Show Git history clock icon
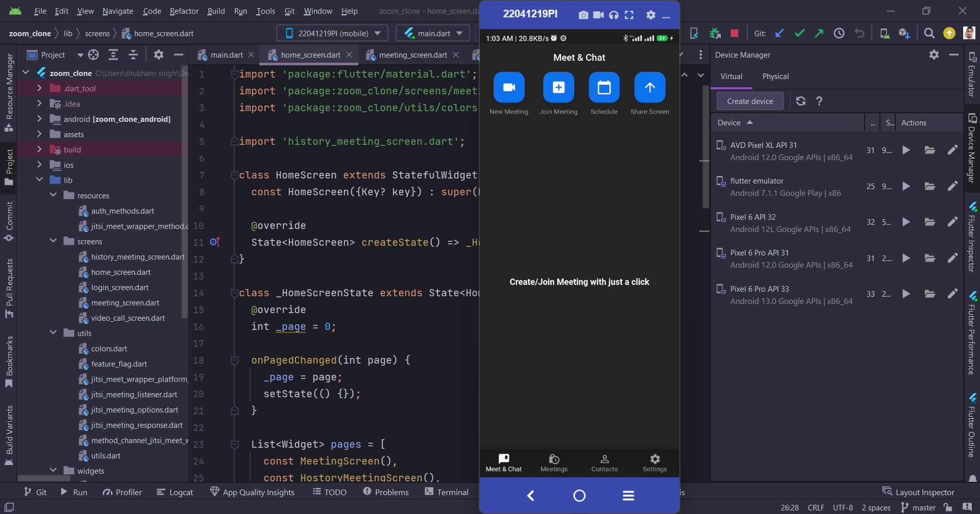The height and width of the screenshot is (514, 980). [x=839, y=33]
